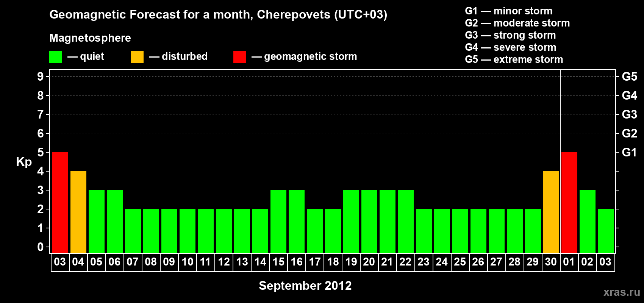The image size is (644, 303).
Task: Click the green bar for September 22
Action: coord(406,221)
